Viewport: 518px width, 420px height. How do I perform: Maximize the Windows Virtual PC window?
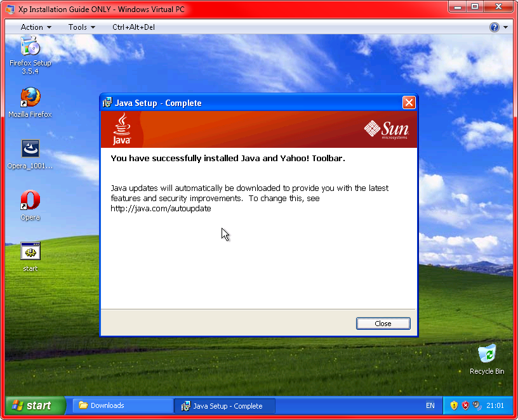475,7
